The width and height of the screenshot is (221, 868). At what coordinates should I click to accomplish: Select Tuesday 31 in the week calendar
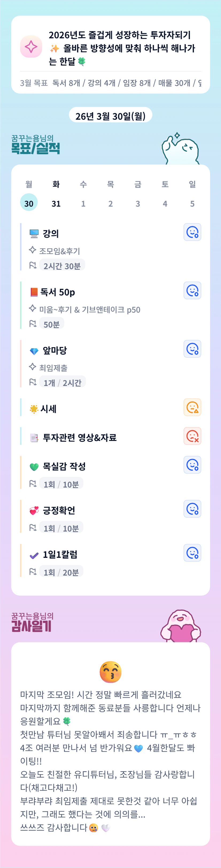coord(56,203)
